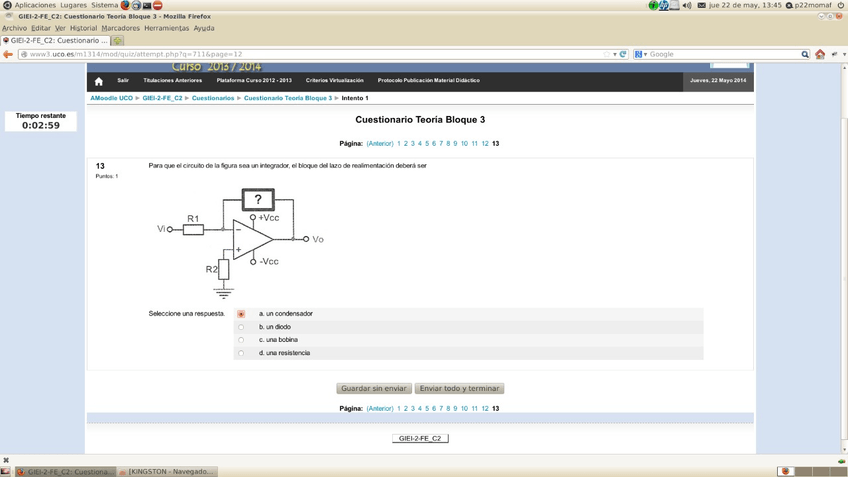Image resolution: width=848 pixels, height=477 pixels.
Task: Open the Aplicaciones panel menu
Action: (x=35, y=5)
